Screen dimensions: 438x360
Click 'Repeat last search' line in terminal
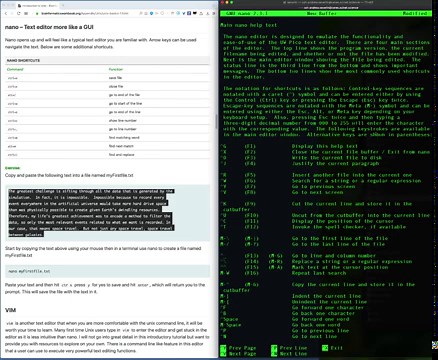(319, 273)
